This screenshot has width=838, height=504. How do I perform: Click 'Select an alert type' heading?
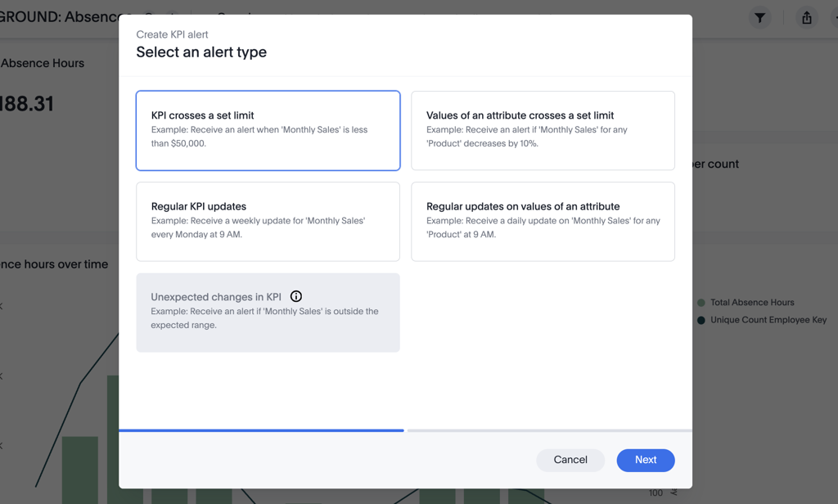[x=201, y=52]
